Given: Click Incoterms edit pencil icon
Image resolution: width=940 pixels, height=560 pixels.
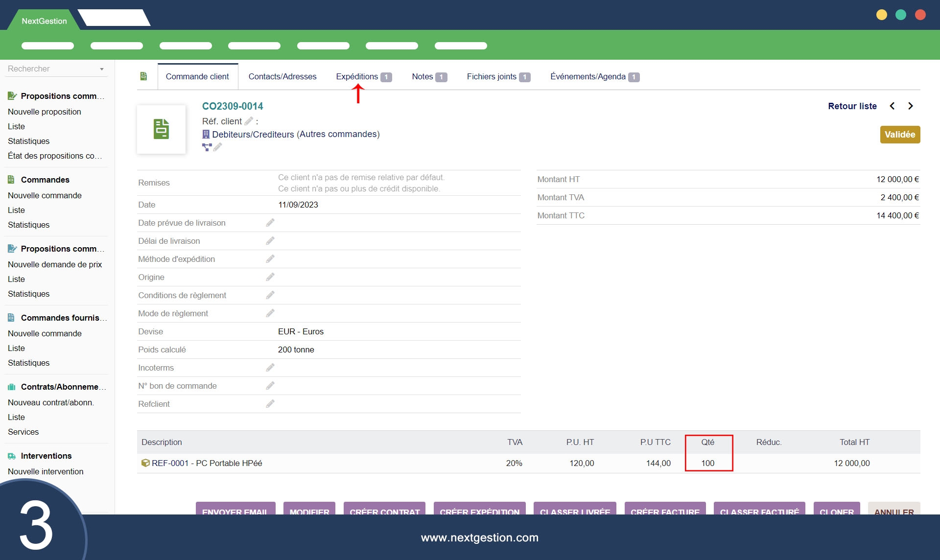Looking at the screenshot, I should coord(270,368).
